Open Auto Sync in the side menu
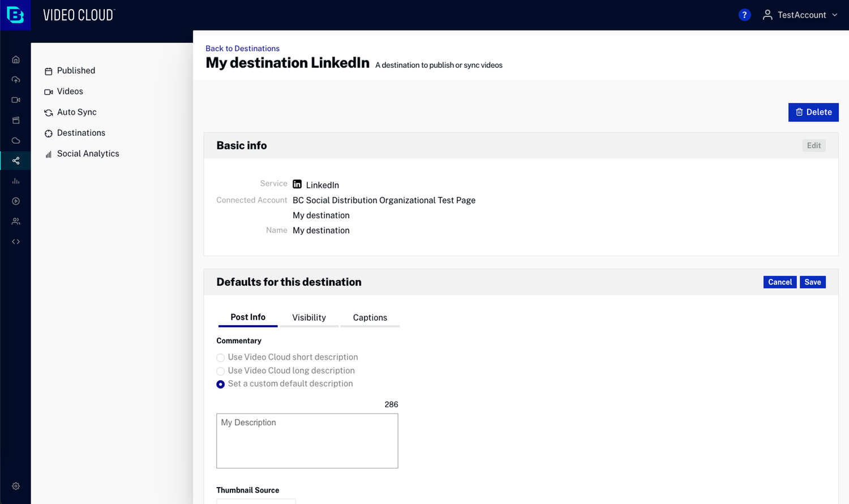The image size is (849, 504). pyautogui.click(x=76, y=112)
